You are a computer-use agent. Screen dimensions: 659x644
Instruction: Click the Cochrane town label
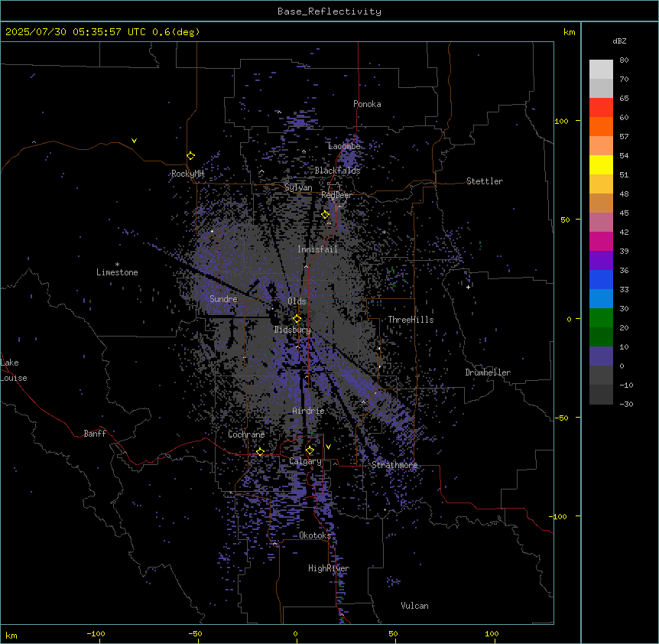coord(246,434)
